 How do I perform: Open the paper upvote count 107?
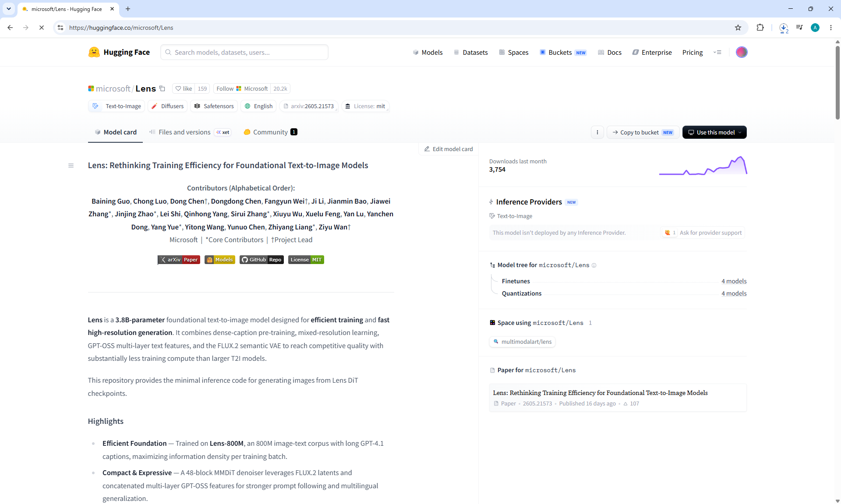[x=631, y=404]
